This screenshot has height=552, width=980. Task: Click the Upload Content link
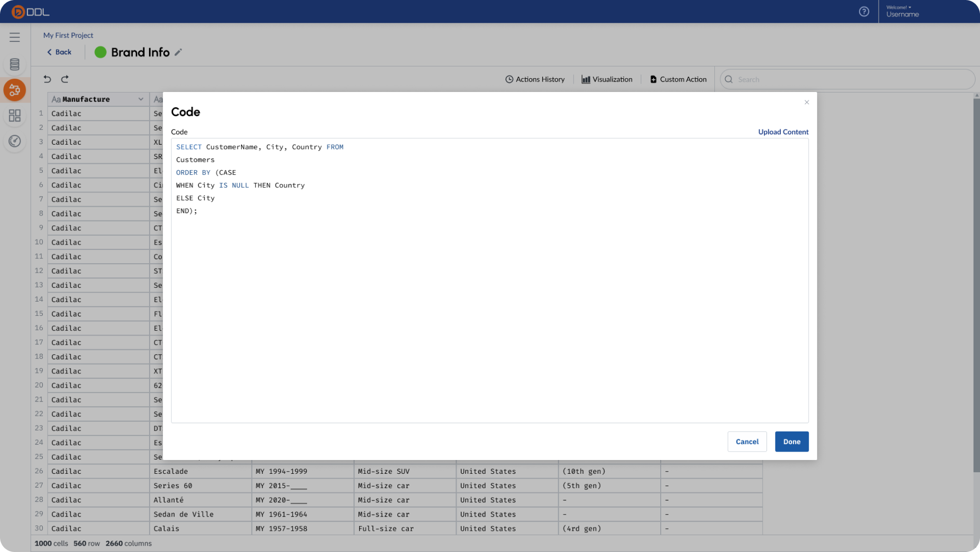pos(783,132)
